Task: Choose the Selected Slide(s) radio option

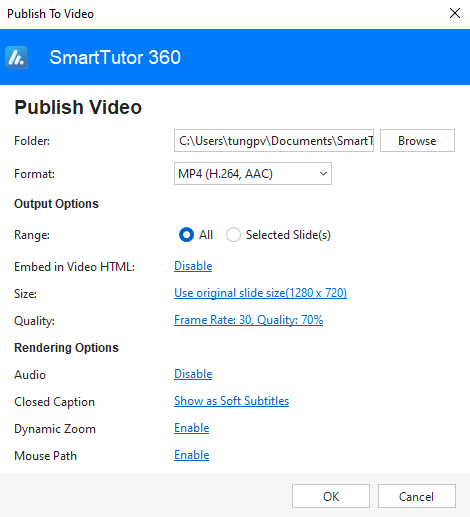Action: [233, 235]
